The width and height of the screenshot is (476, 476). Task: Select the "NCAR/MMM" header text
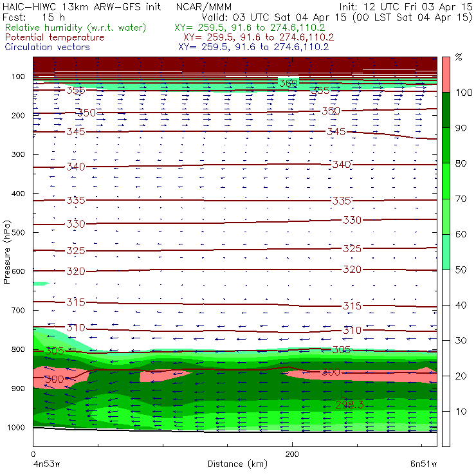pyautogui.click(x=204, y=7)
